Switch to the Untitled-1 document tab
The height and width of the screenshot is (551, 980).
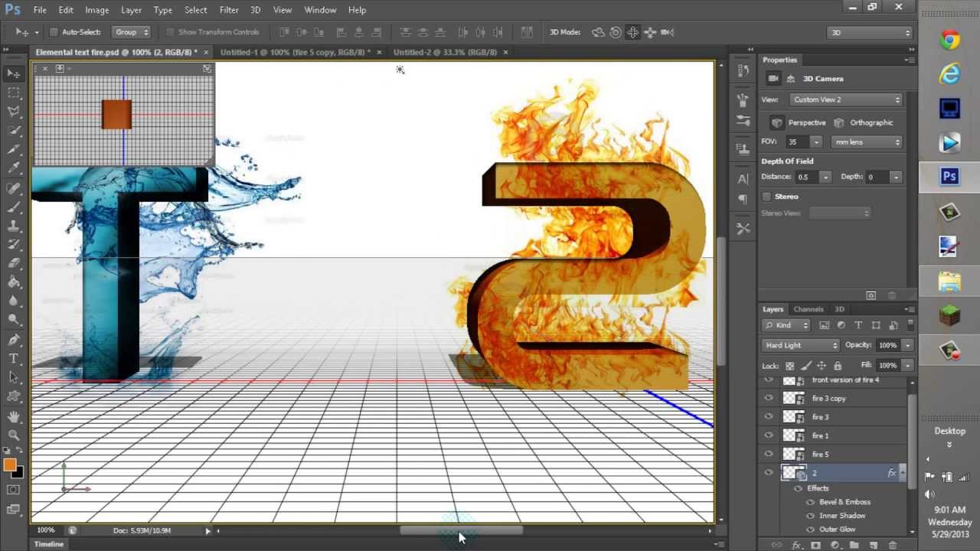click(x=295, y=52)
